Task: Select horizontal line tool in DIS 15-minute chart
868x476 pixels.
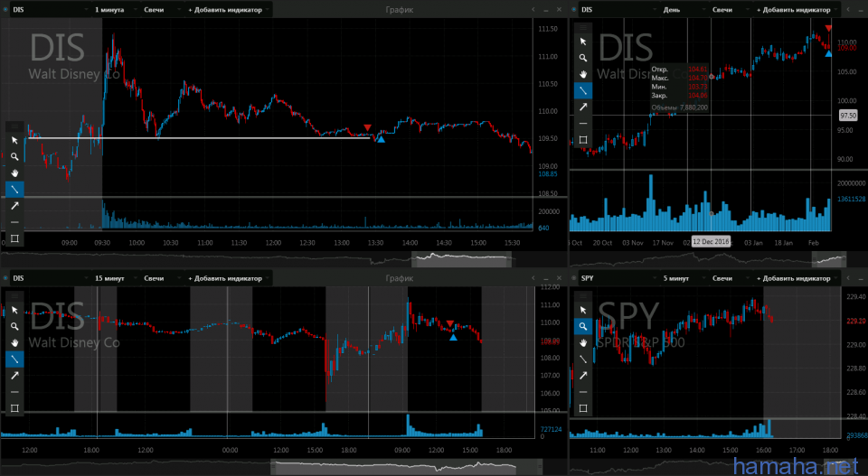Action: [15, 392]
